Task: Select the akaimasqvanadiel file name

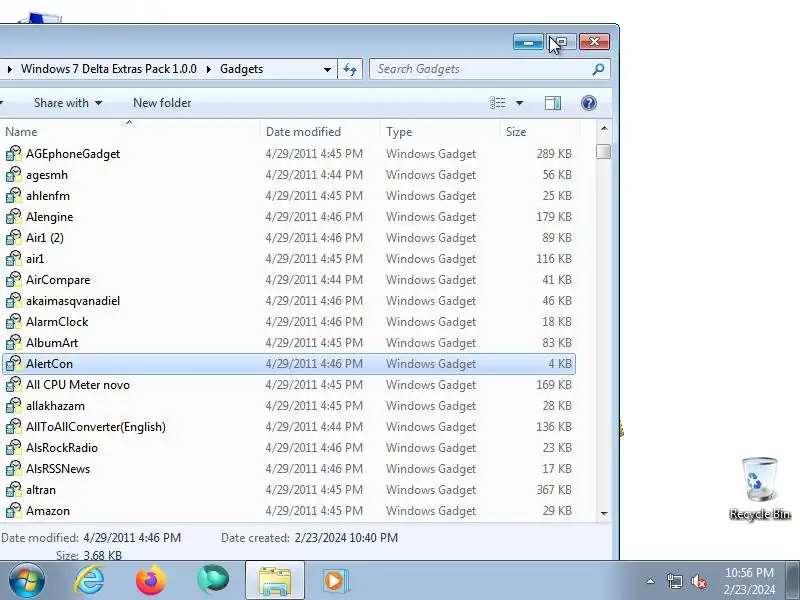Action: 73,301
